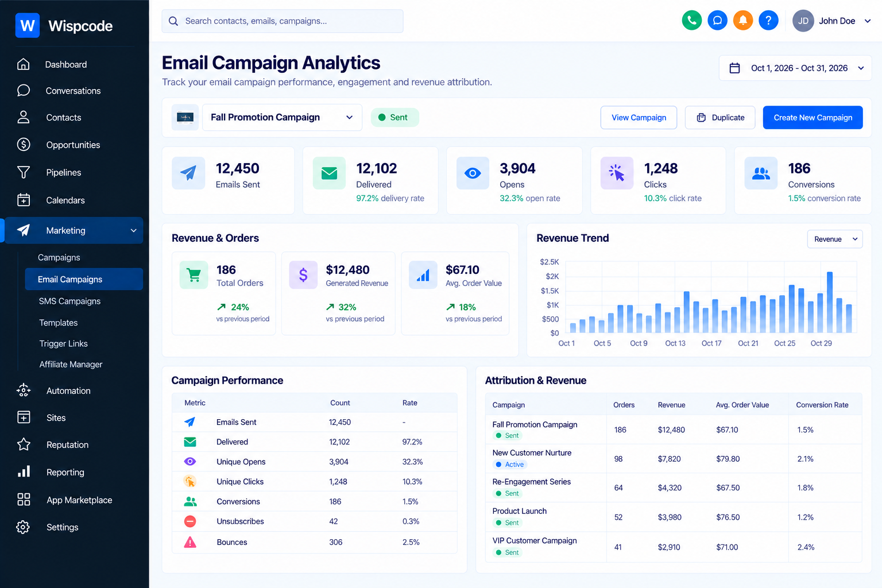Click the Sent status badge near campaign selector

click(395, 117)
